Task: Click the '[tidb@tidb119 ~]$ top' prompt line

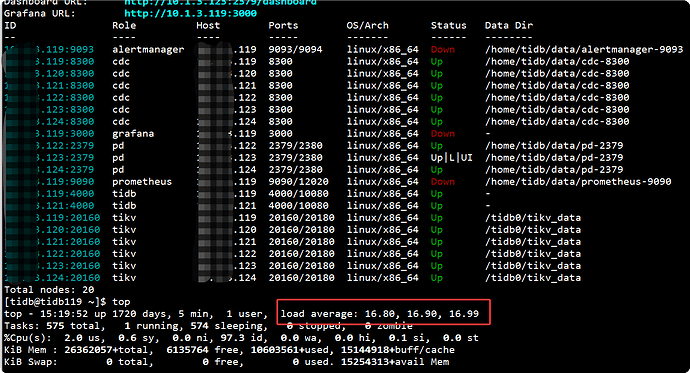Action: 67,302
